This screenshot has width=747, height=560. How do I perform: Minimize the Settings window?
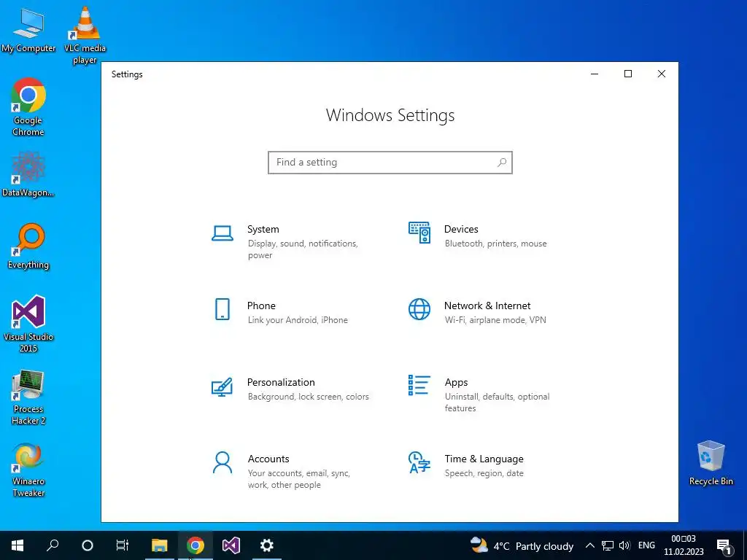595,74
